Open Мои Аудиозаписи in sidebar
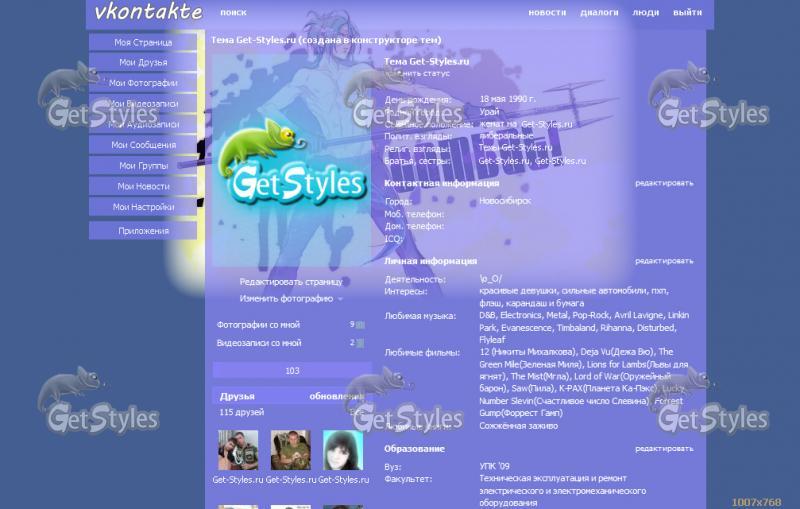800x509 pixels. coord(143,124)
